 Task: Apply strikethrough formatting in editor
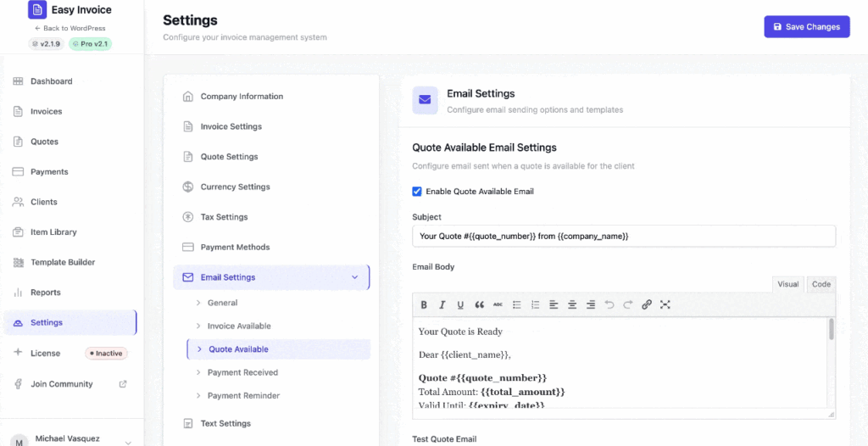[498, 304]
